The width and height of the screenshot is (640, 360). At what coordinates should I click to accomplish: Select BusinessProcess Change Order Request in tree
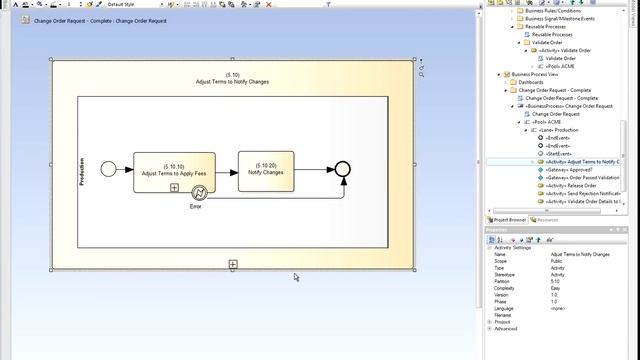[569, 106]
